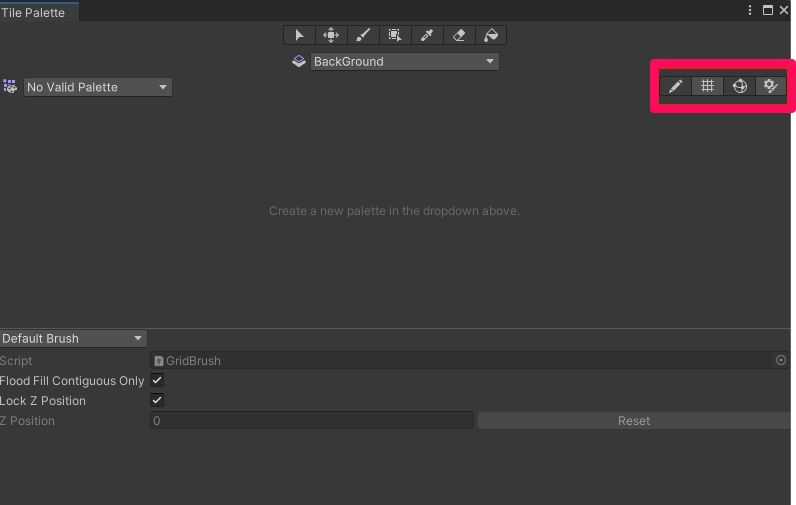Toggle the palette gizmo button

(740, 86)
